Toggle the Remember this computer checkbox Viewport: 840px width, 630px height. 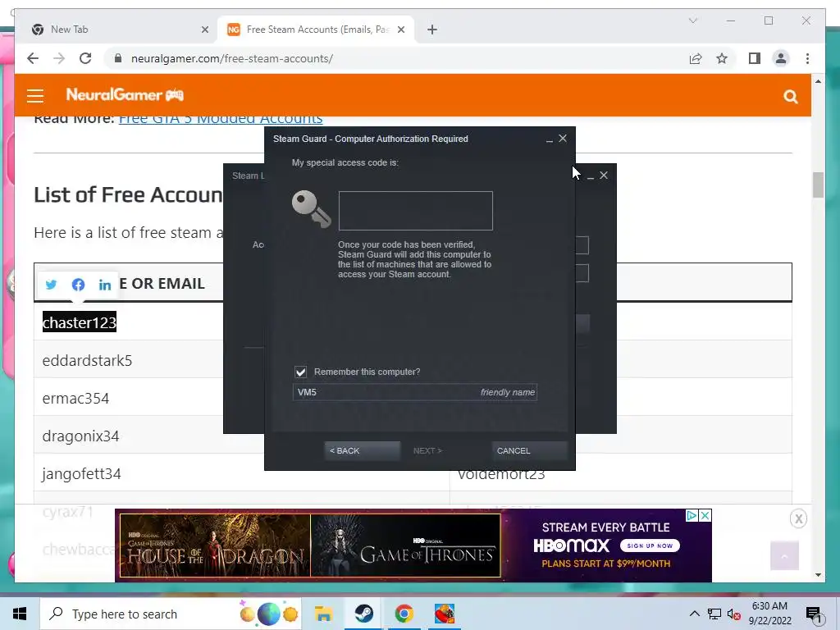coord(300,372)
